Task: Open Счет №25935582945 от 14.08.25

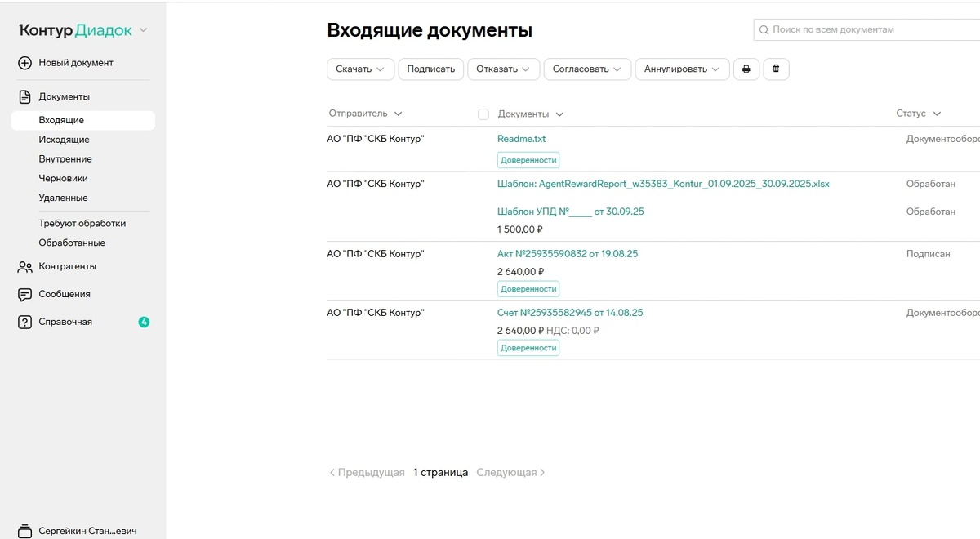Action: coord(570,313)
